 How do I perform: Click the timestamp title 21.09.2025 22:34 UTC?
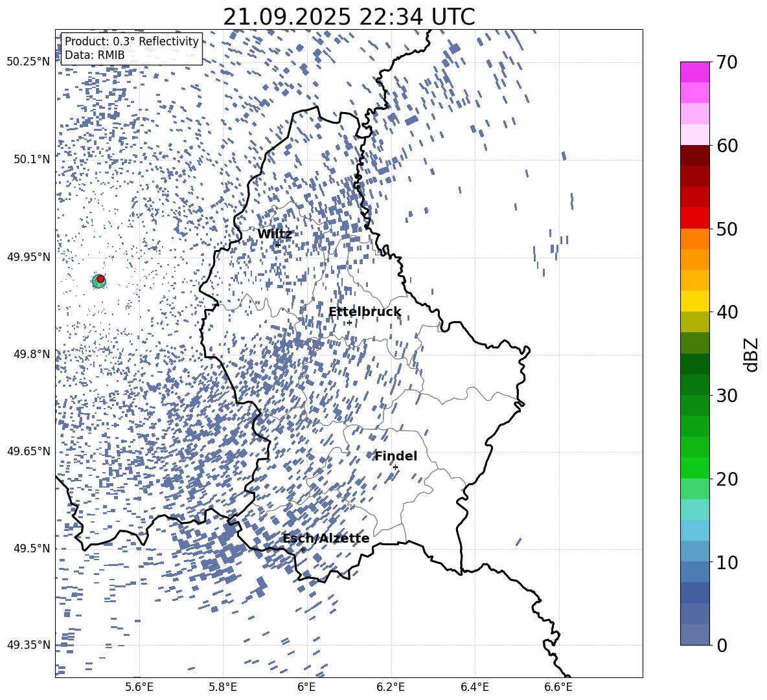349,17
